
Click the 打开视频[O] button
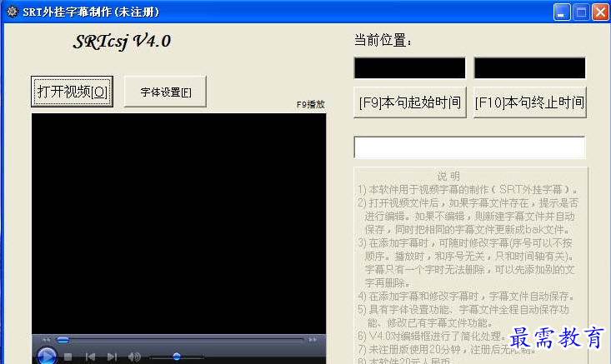pyautogui.click(x=72, y=92)
